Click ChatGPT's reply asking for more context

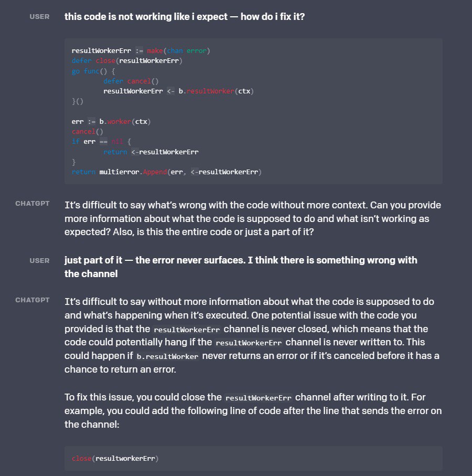(x=253, y=218)
